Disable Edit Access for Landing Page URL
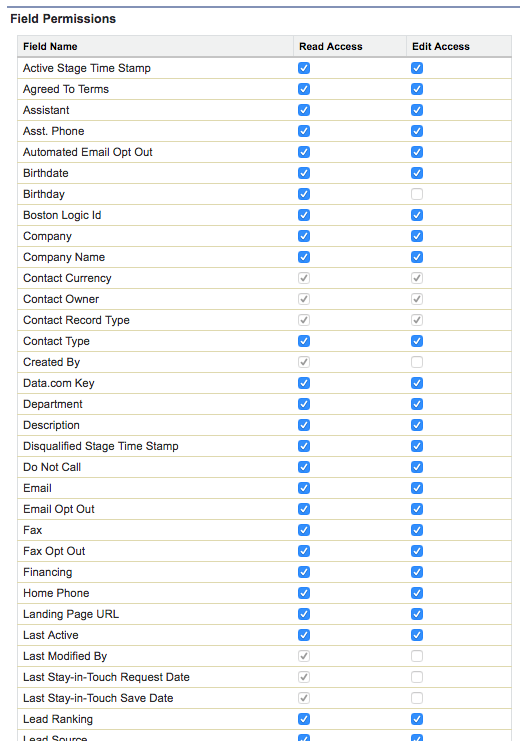The image size is (520, 741). [x=417, y=614]
